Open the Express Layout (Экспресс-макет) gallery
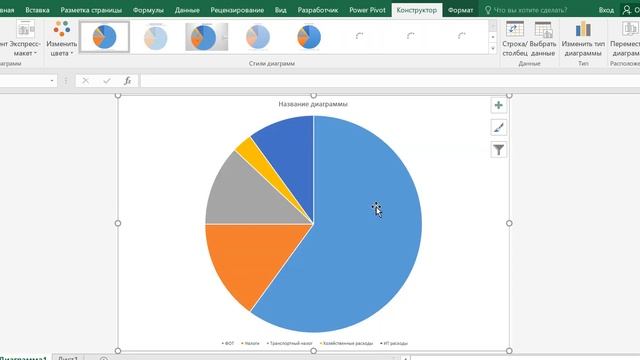The image size is (640, 360). click(x=24, y=38)
